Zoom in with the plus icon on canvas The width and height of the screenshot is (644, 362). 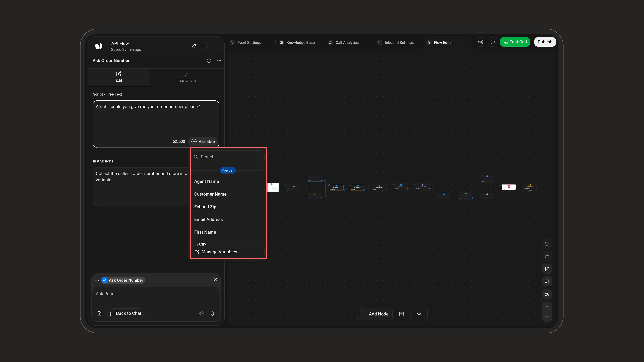[x=547, y=307]
